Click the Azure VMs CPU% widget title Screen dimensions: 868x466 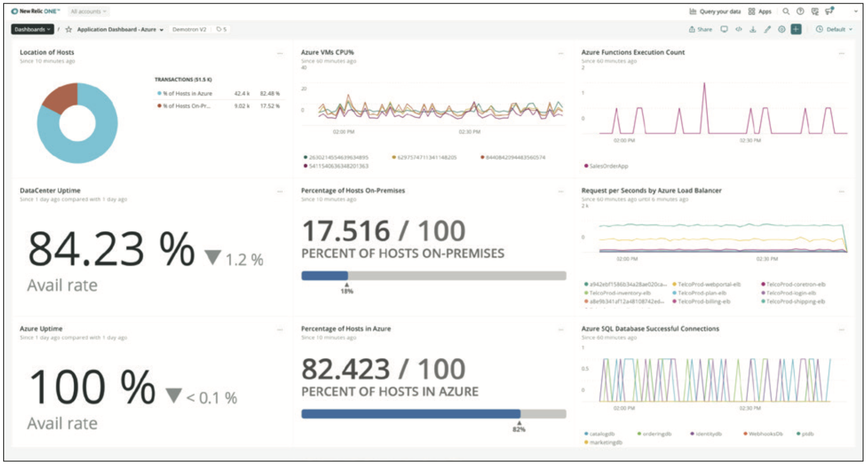tap(327, 52)
